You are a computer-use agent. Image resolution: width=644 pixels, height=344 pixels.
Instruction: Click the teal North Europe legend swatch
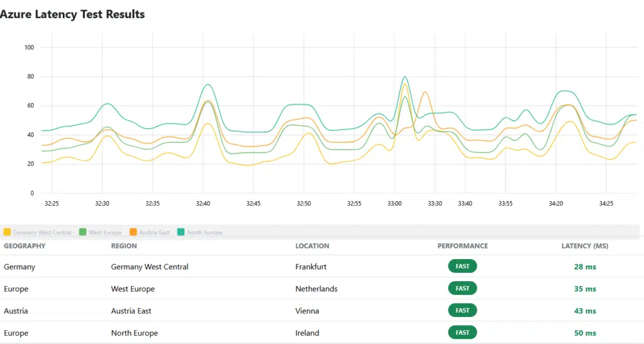click(181, 233)
